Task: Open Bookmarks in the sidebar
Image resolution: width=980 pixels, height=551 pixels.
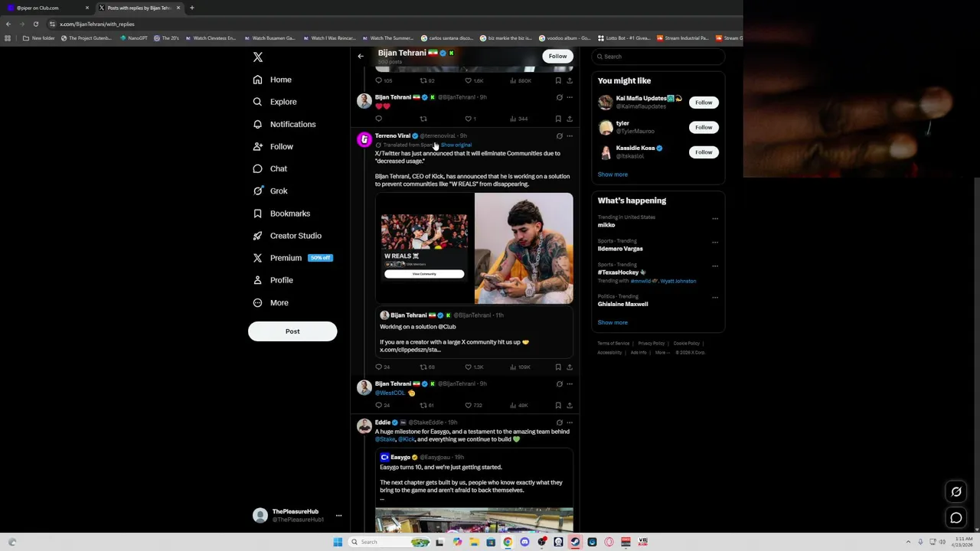Action: 281,214
